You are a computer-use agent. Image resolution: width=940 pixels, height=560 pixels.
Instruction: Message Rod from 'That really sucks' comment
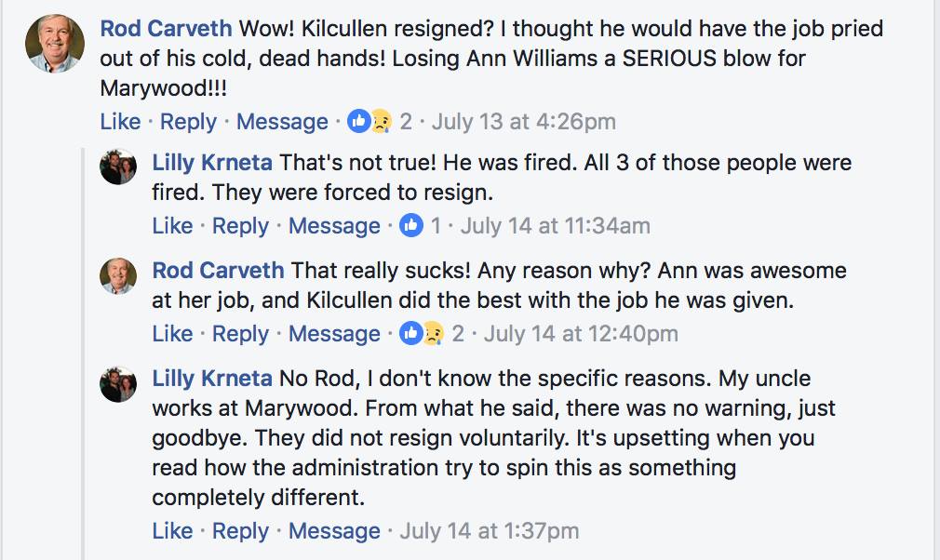[x=334, y=334]
